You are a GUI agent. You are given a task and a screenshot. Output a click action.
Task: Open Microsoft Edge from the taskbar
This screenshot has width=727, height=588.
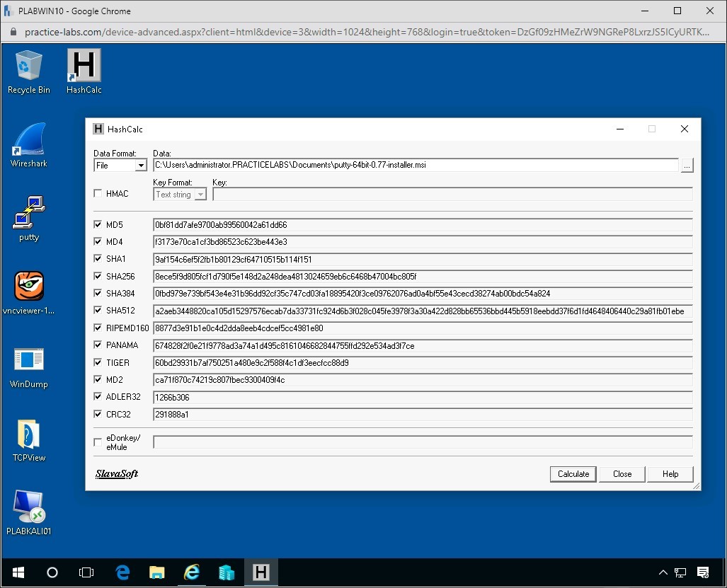122,572
